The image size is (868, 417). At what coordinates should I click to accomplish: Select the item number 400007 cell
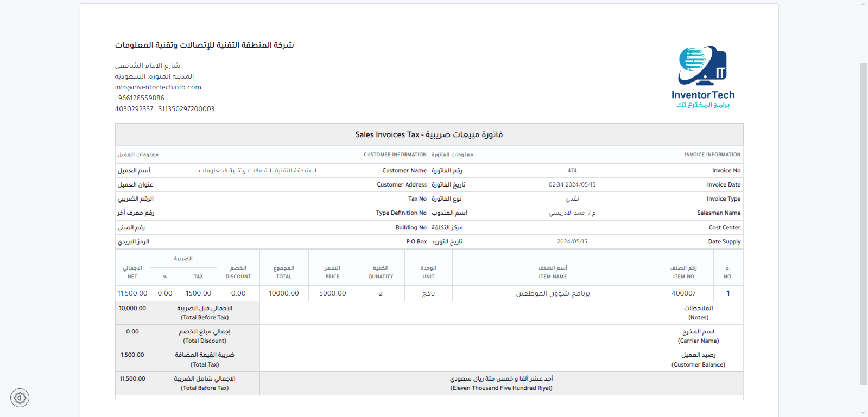(683, 293)
